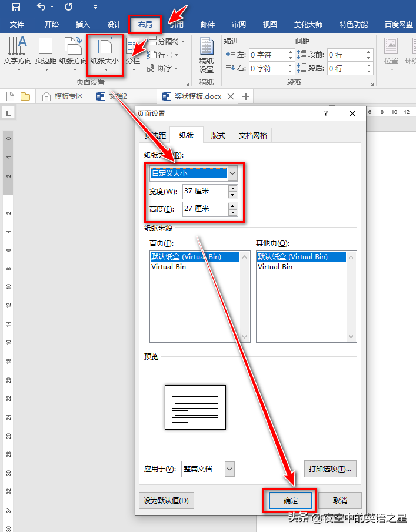Image resolution: width=416 pixels, height=532 pixels.
Task: Open the 自定义大小 paper size combo box
Action: 194,173
